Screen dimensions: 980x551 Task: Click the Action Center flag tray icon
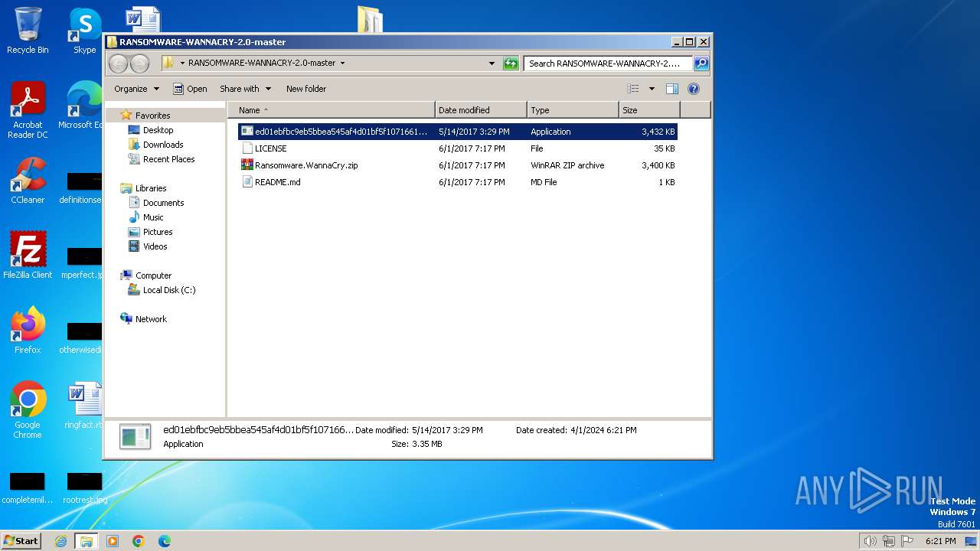point(908,541)
